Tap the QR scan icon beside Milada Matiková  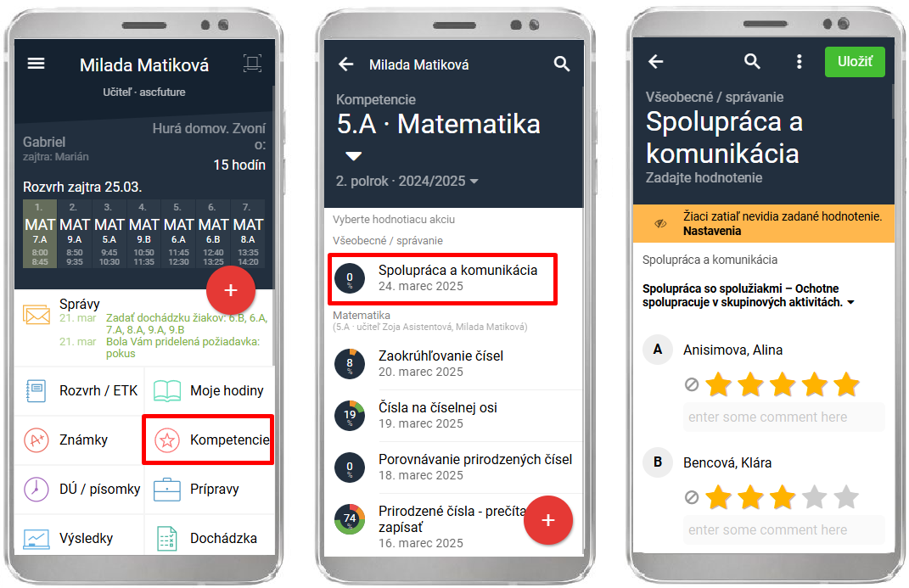point(252,63)
